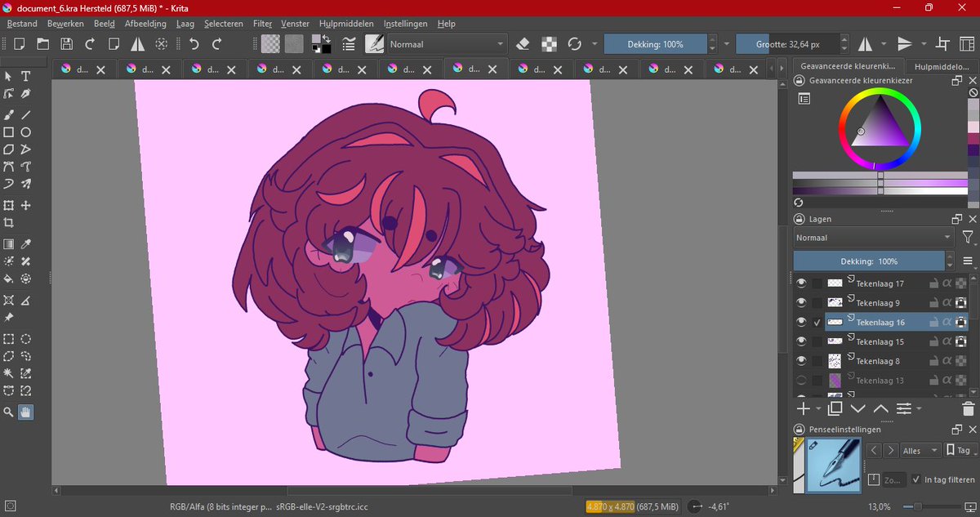980x517 pixels.
Task: Select the Rectangular Selection tool
Action: (9, 339)
